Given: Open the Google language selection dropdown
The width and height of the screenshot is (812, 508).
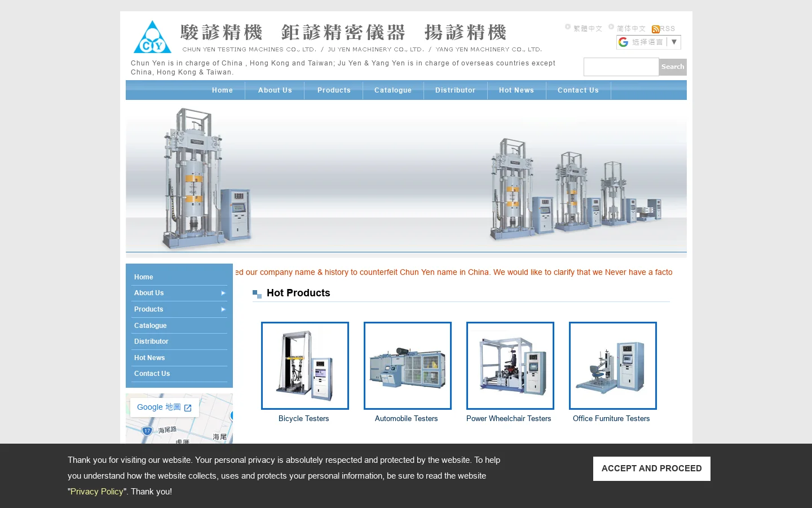Looking at the screenshot, I should (648, 42).
